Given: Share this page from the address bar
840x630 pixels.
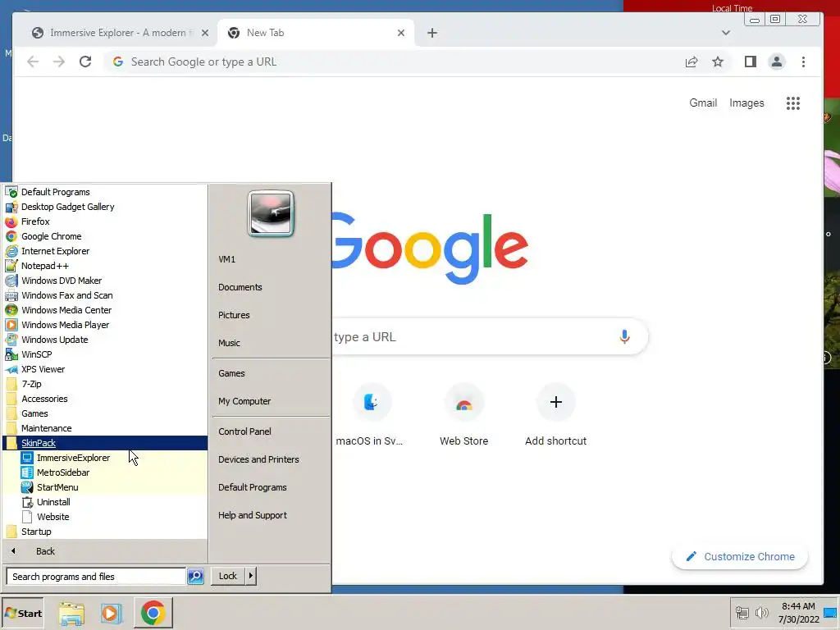Looking at the screenshot, I should [692, 62].
